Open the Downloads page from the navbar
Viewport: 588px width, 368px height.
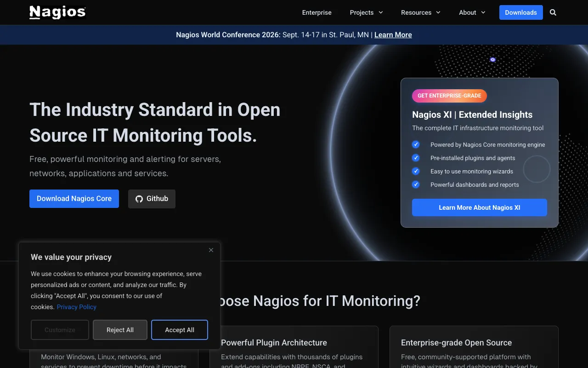click(521, 12)
